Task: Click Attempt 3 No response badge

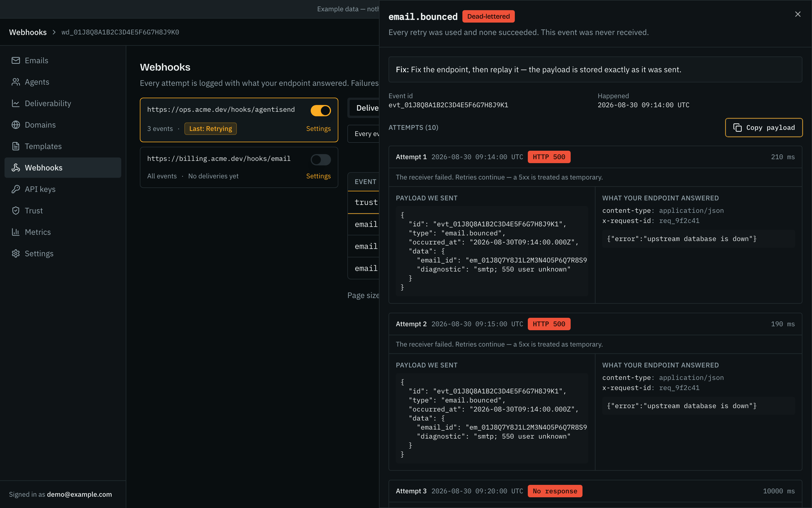Action: pos(555,491)
